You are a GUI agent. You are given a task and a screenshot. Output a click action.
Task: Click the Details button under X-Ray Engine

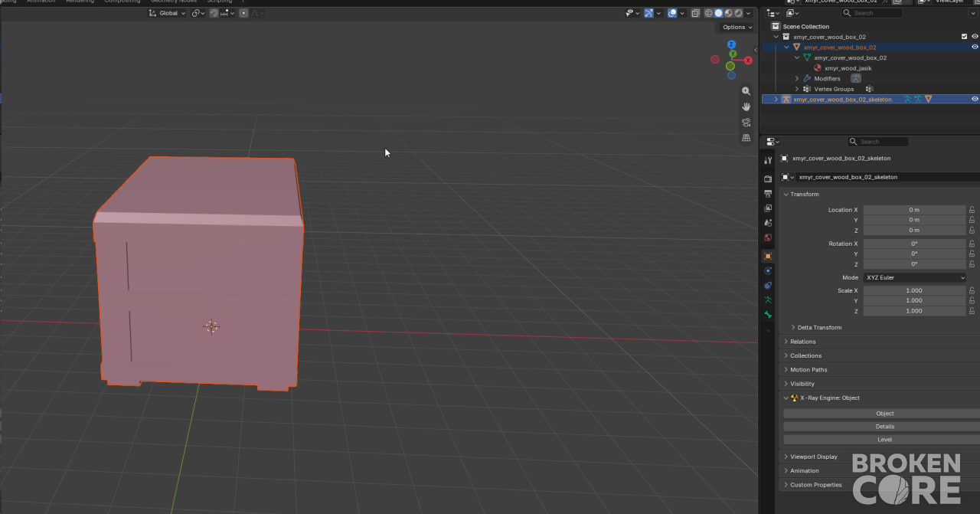pyautogui.click(x=884, y=427)
